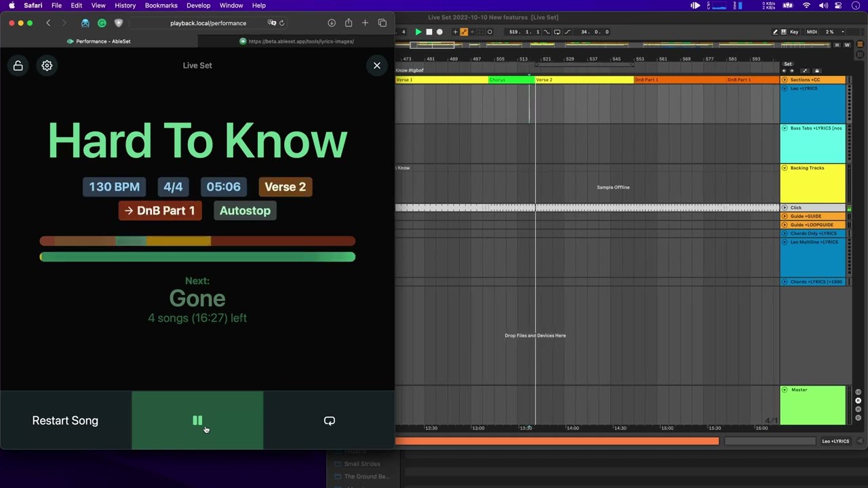
Task: Fold the Master track
Action: coord(785,390)
